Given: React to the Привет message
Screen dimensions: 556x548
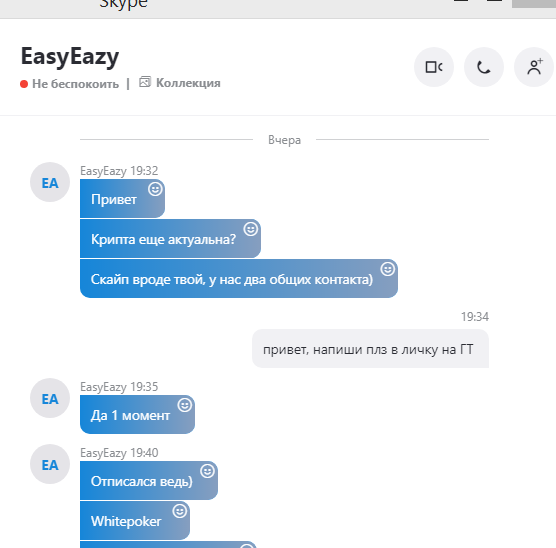Looking at the screenshot, I should point(155,189).
